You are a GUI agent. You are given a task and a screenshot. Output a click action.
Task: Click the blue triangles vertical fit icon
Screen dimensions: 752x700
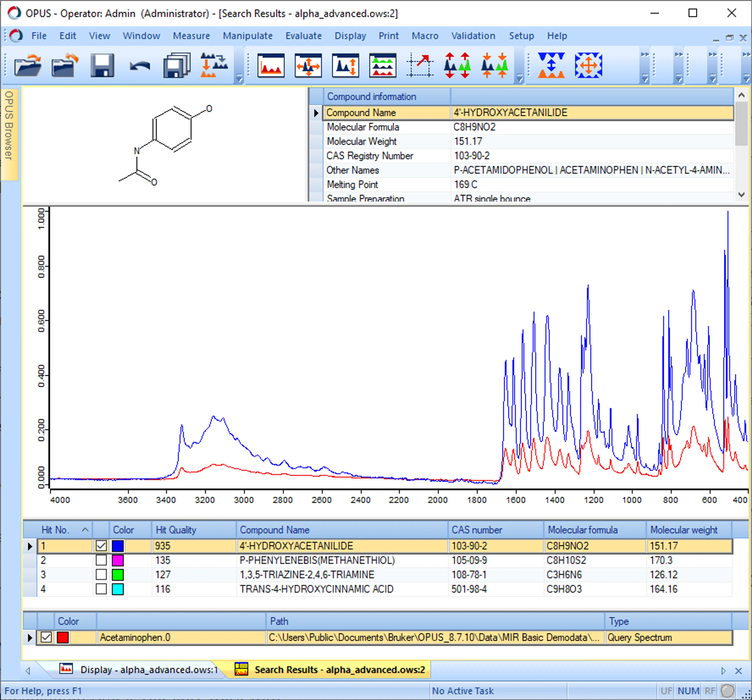click(x=551, y=65)
